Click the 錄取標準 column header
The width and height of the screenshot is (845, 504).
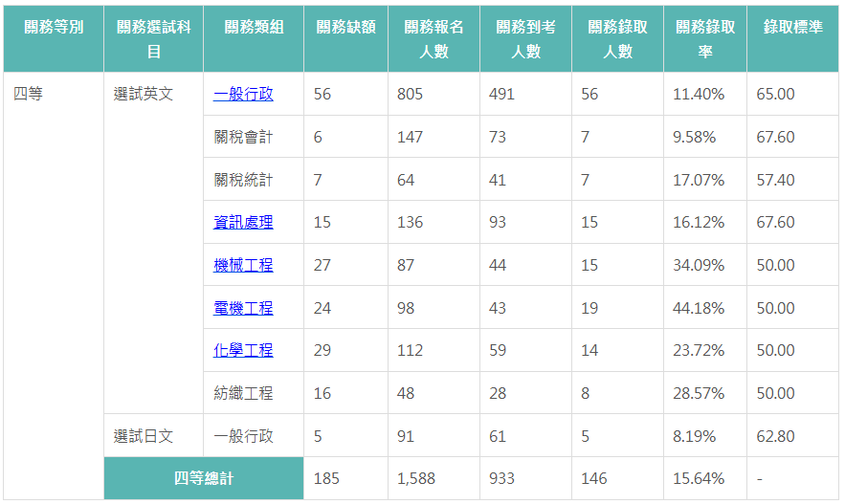click(x=792, y=39)
